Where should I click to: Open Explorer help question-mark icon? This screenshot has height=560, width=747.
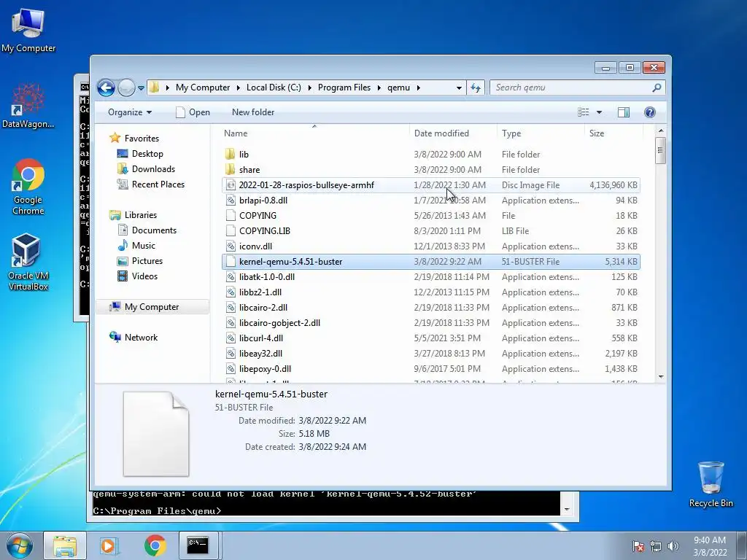click(650, 112)
